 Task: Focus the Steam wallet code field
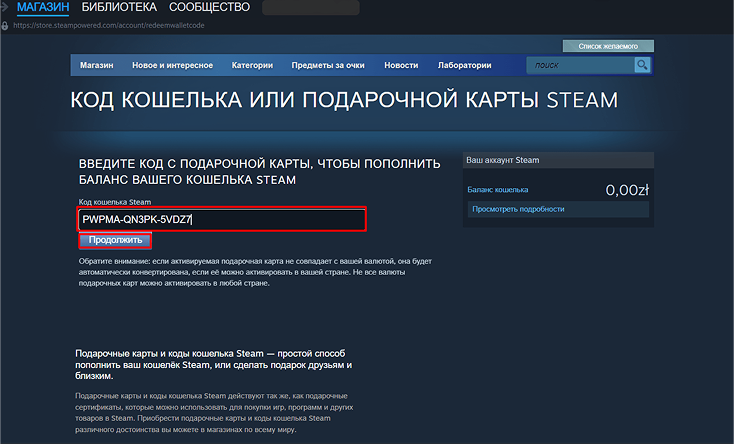[222, 219]
